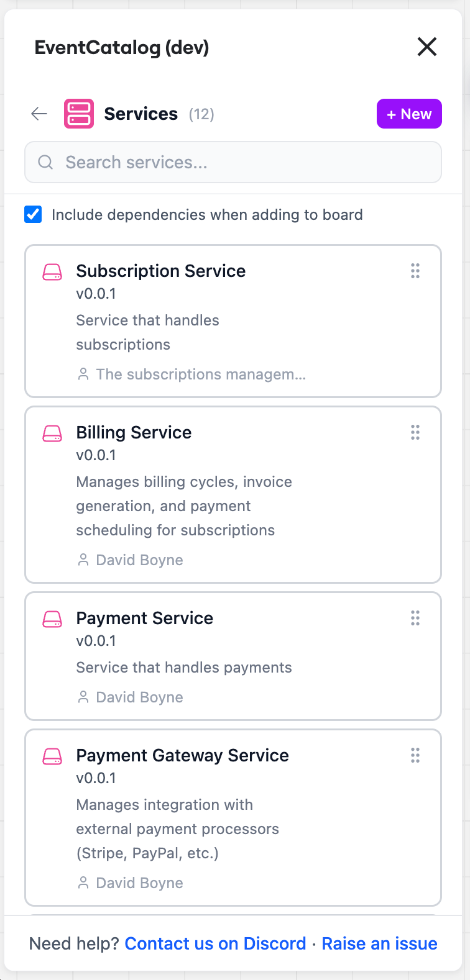Follow the Raise an issue link

379,943
